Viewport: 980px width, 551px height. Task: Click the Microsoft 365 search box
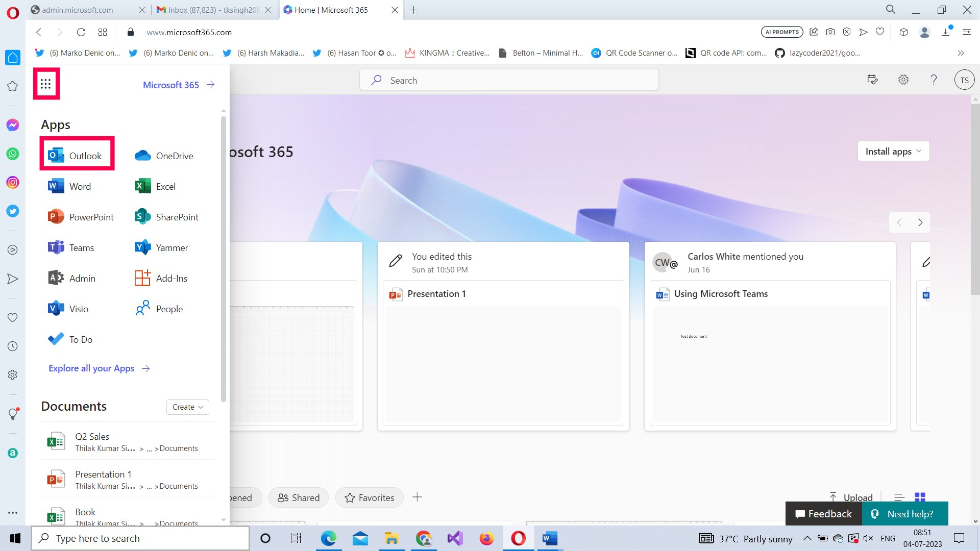coord(509,80)
